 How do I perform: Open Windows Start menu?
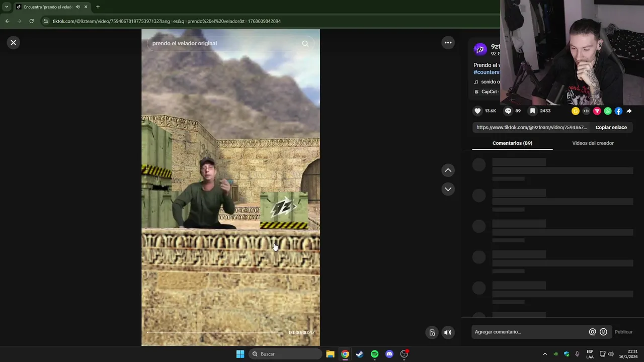[x=240, y=354]
